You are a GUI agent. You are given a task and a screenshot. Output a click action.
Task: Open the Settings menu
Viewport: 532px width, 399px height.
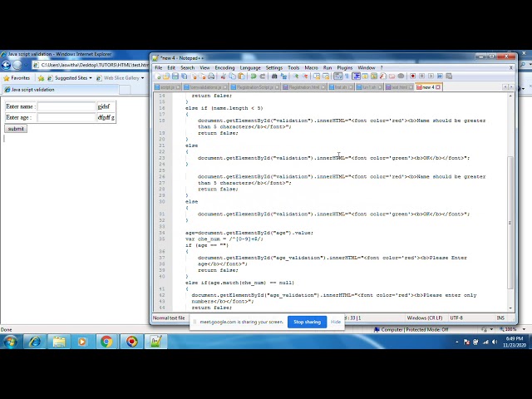(274, 68)
